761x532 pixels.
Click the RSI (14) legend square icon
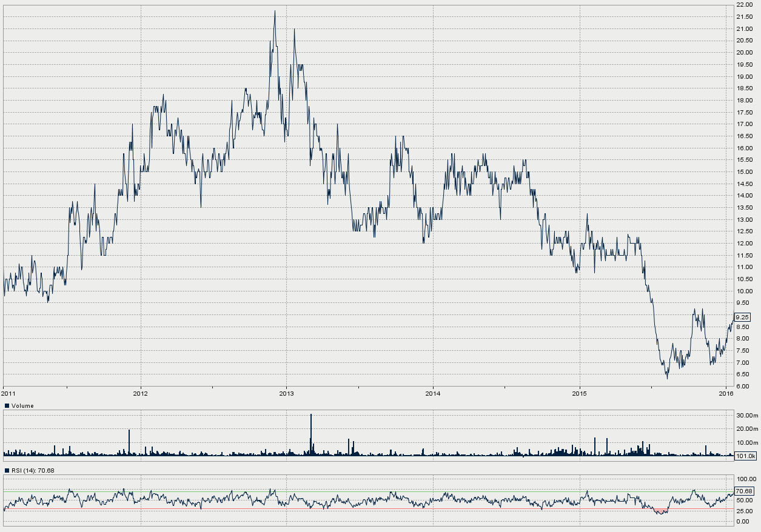7,470
